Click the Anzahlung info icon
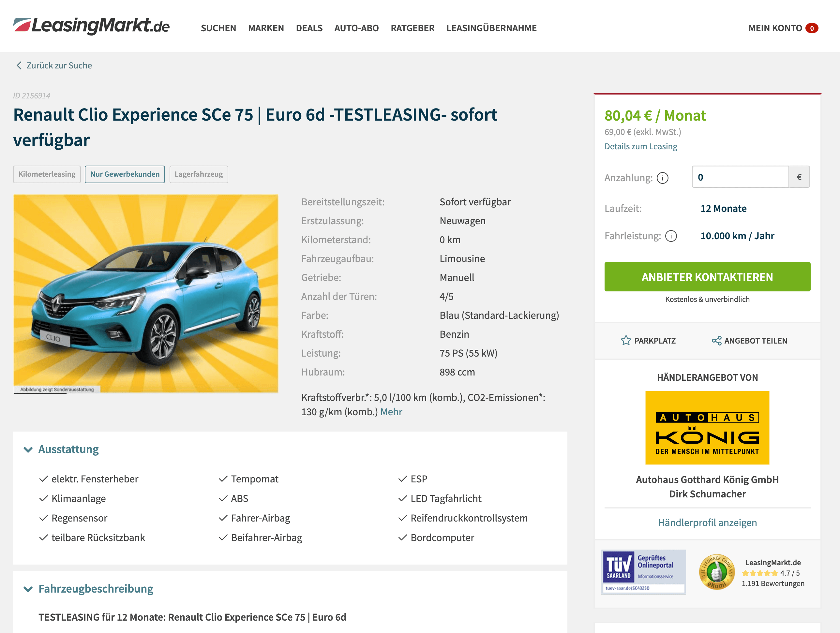Screen dimensions: 840x633 [x=663, y=178]
